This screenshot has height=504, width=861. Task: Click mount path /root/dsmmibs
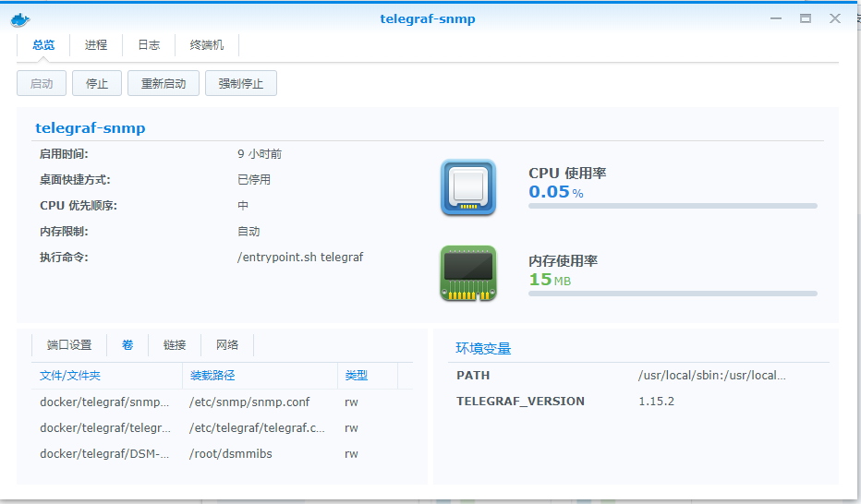pyautogui.click(x=231, y=453)
